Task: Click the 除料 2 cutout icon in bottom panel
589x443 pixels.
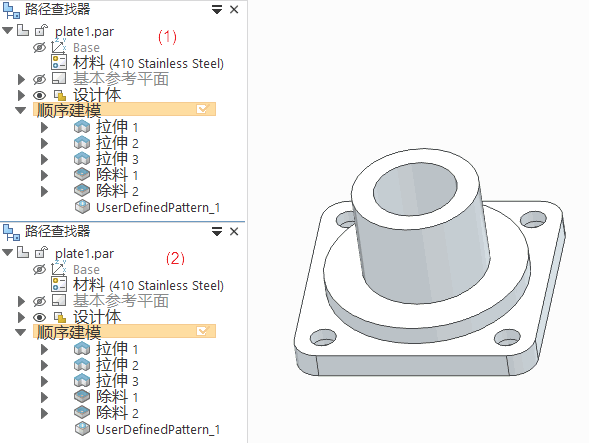Action: 82,413
